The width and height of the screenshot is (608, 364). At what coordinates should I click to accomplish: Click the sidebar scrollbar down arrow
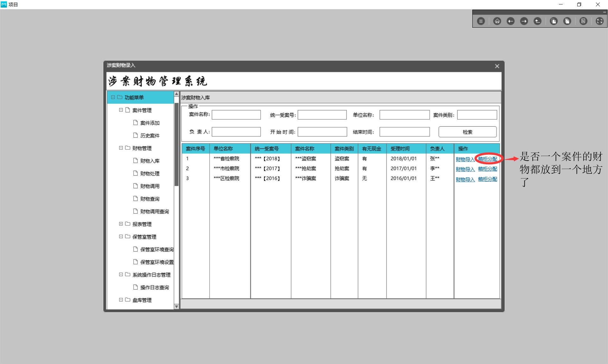point(177,306)
